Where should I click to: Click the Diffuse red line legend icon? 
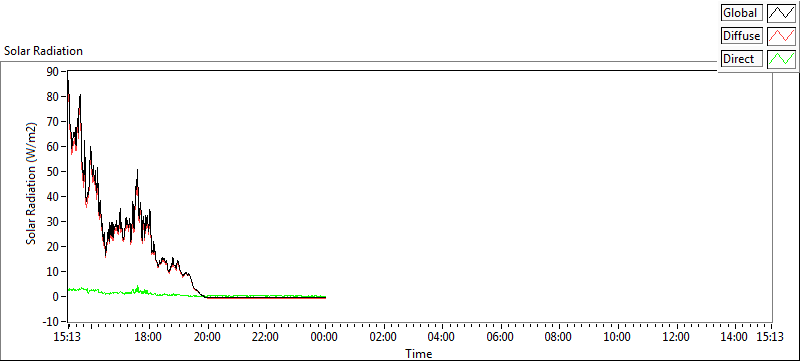(782, 36)
